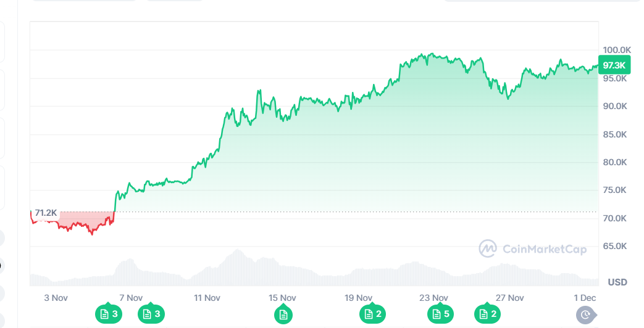
Task: Select the 1 Dec date label
Action: (x=583, y=298)
